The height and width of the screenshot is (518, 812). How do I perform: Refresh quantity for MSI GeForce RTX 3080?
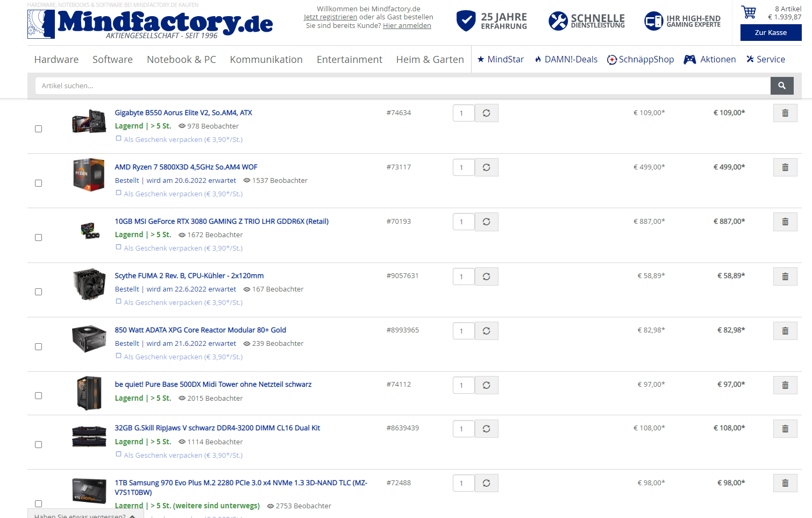point(486,222)
